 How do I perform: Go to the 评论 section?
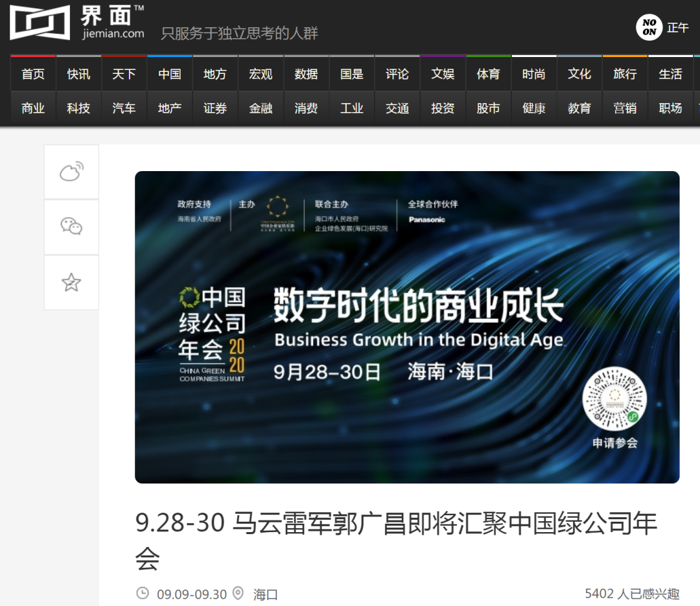coord(397,74)
